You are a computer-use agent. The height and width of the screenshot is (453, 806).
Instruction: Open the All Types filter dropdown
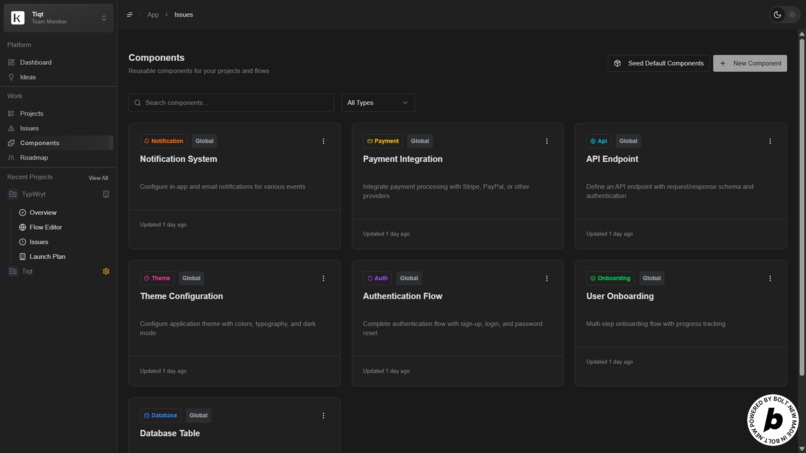[x=378, y=103]
